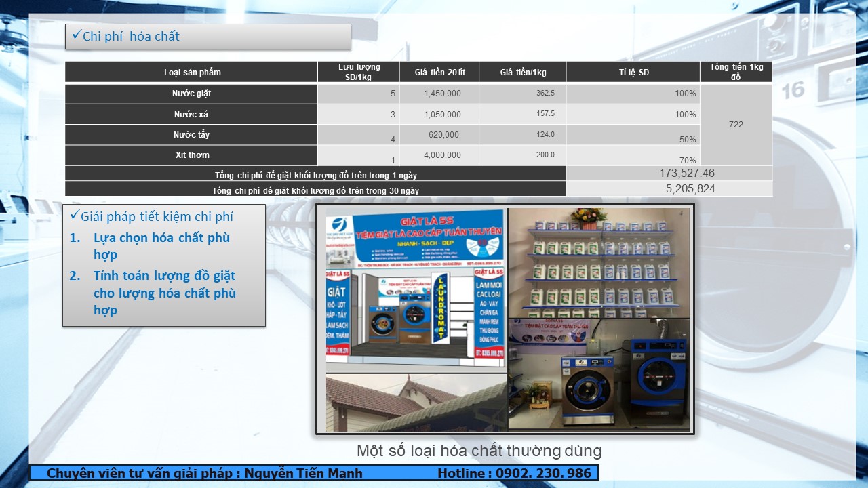Select the 'Tỉ lệ SD' column header
The height and width of the screenshot is (488, 868).
(633, 73)
